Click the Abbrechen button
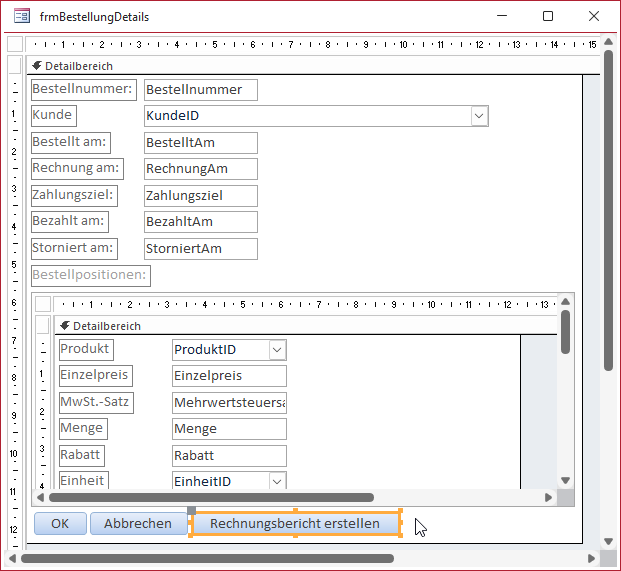The width and height of the screenshot is (621, 571). click(138, 523)
